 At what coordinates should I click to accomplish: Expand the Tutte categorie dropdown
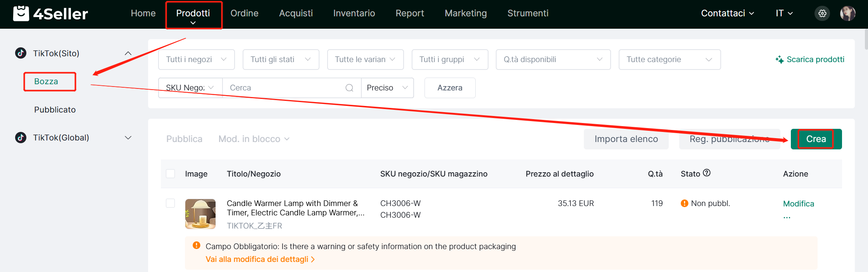pyautogui.click(x=670, y=60)
